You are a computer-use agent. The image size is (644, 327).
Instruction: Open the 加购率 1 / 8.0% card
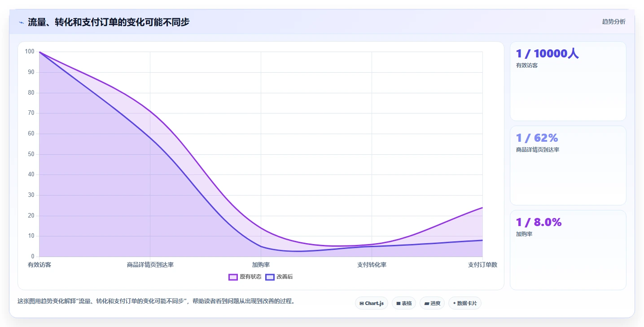coord(568,250)
